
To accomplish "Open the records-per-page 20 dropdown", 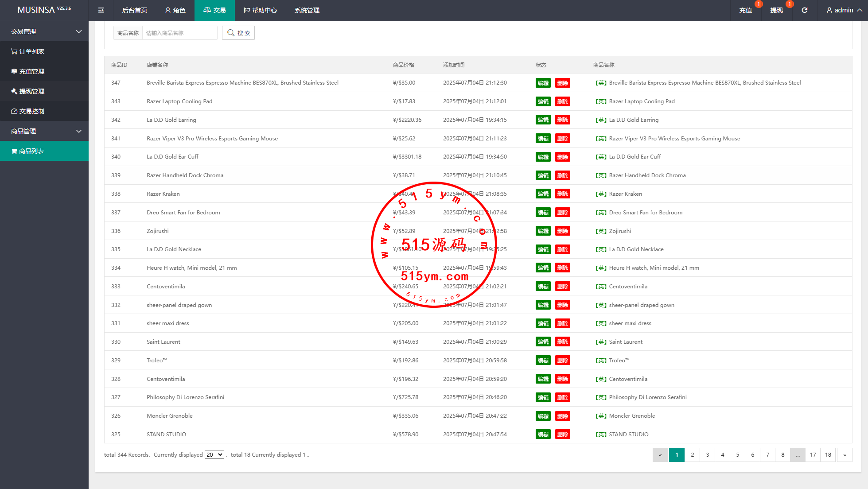I will (214, 455).
